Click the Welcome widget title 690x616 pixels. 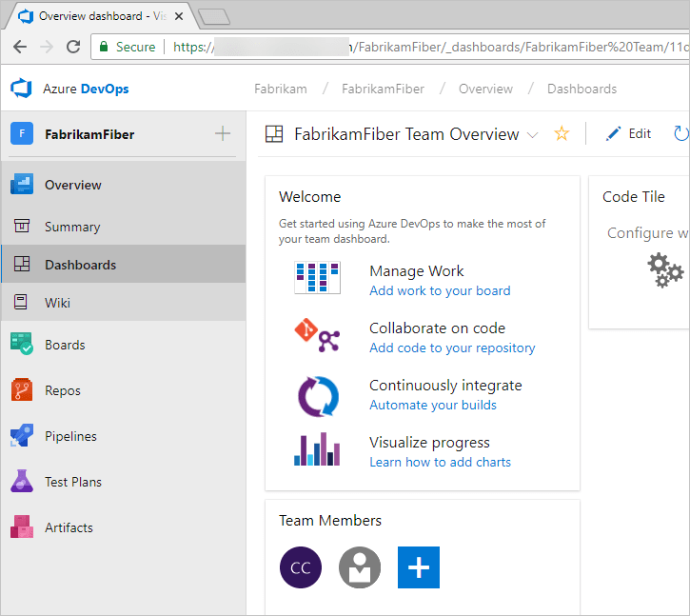pos(310,197)
